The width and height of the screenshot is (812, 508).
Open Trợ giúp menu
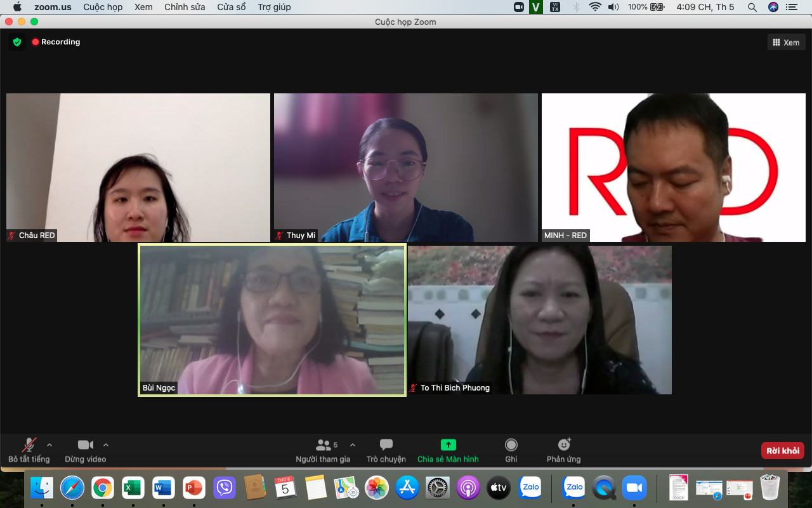pos(274,7)
